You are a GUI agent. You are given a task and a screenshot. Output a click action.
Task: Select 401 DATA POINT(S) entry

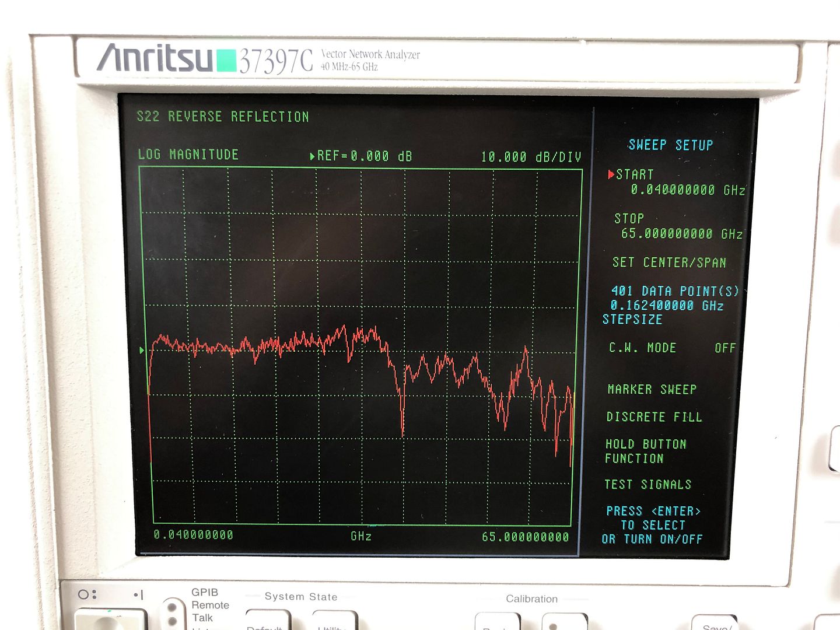pyautogui.click(x=675, y=290)
